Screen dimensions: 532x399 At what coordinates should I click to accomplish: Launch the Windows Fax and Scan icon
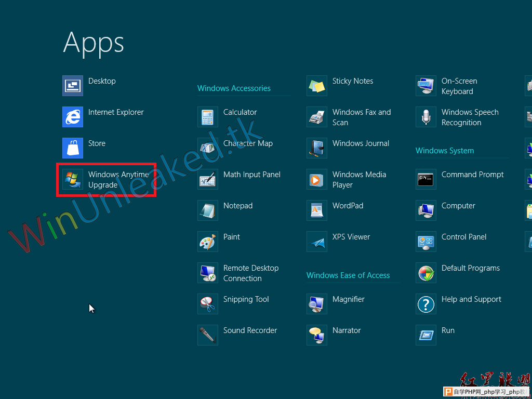click(x=317, y=117)
